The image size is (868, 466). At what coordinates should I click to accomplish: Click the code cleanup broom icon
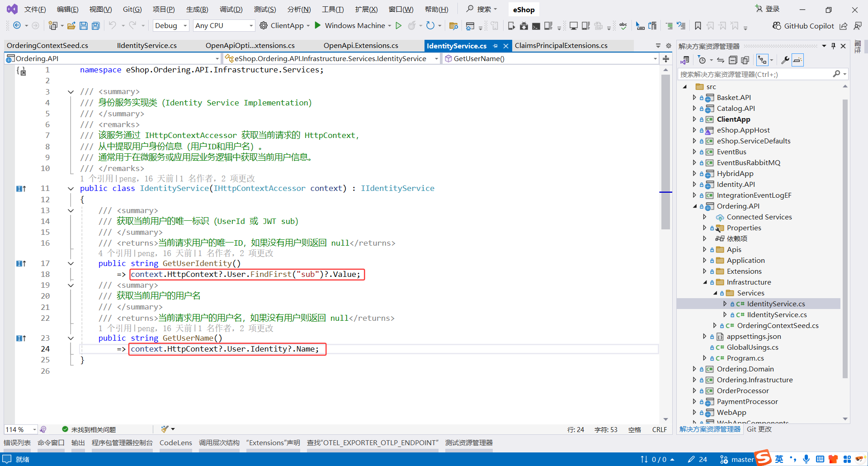[165, 429]
